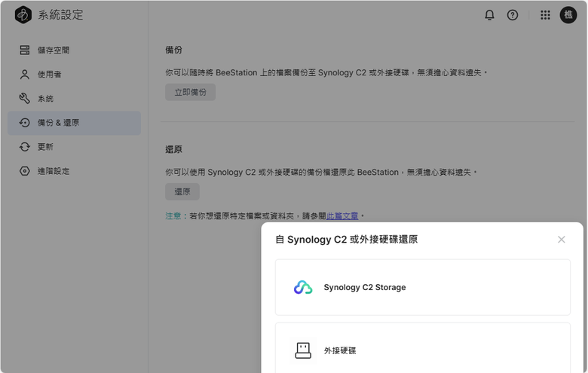Screen dimensions: 588x373
Task: Open the user avatar menu
Action: pyautogui.click(x=568, y=15)
